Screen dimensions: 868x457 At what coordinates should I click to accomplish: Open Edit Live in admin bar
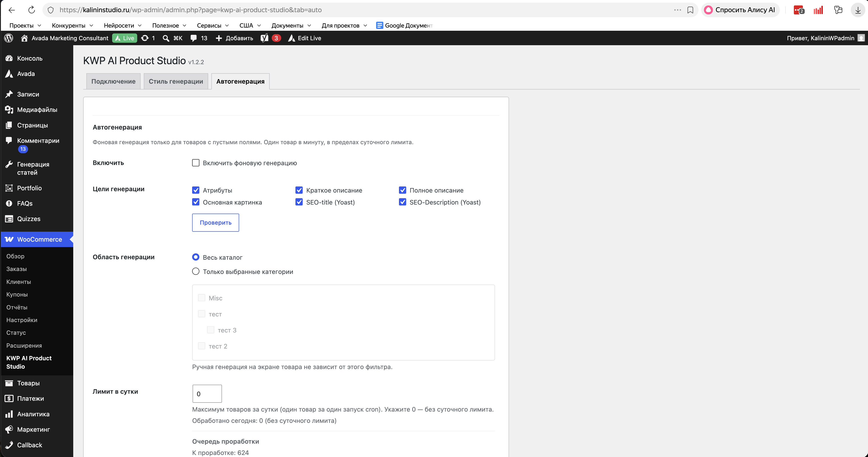point(305,38)
